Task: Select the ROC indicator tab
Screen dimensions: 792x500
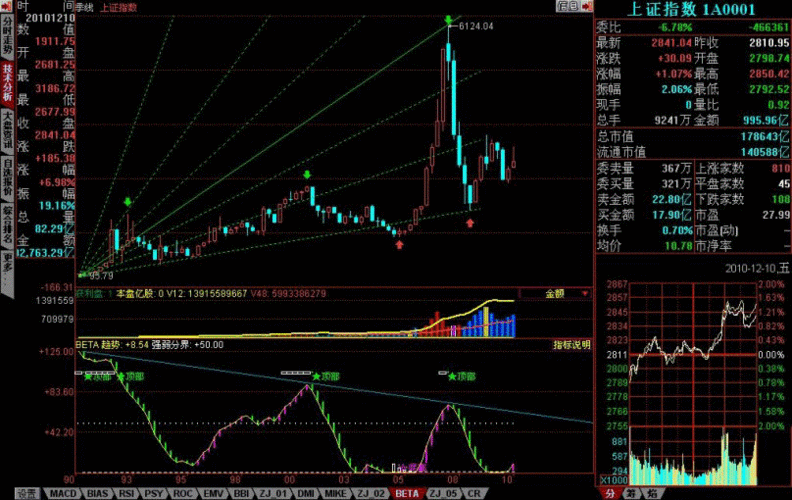Action: 182,493
